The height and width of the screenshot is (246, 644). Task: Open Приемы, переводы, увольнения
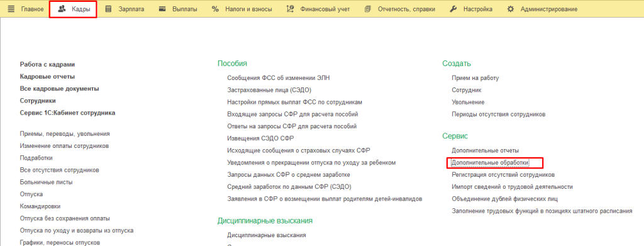point(65,134)
